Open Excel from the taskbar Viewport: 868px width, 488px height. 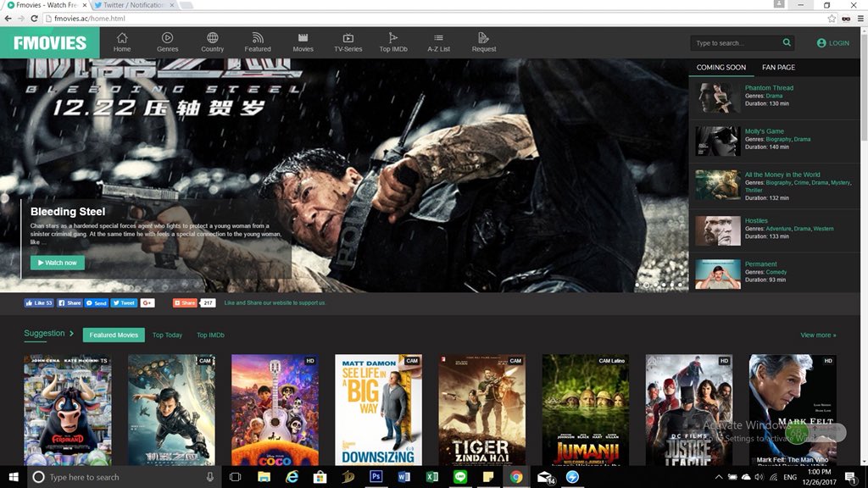coord(432,476)
